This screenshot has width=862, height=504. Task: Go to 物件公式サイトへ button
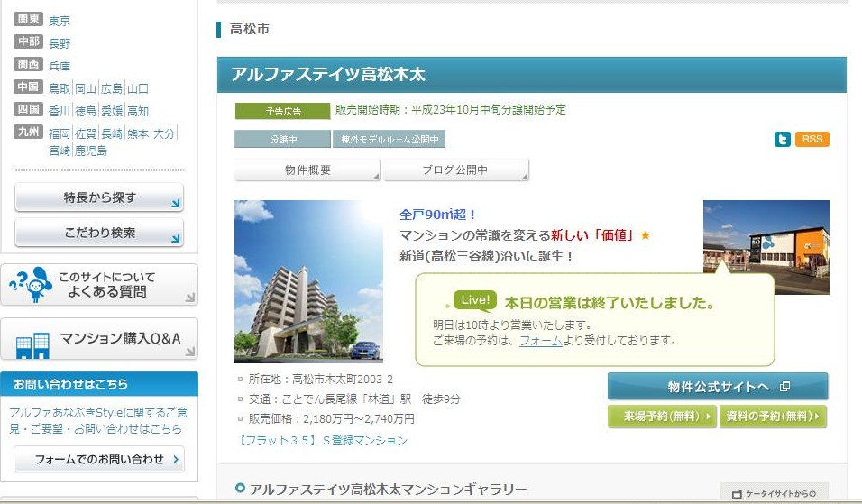coord(718,387)
